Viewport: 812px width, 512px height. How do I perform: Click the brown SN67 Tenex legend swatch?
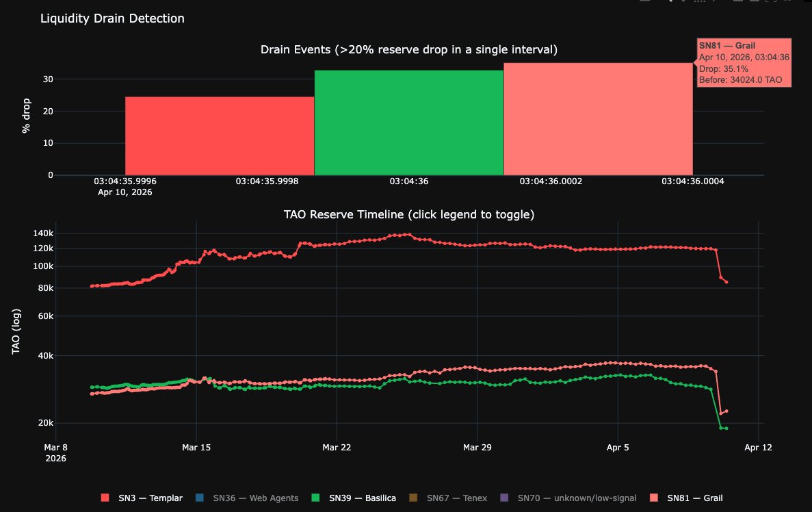[x=414, y=498]
